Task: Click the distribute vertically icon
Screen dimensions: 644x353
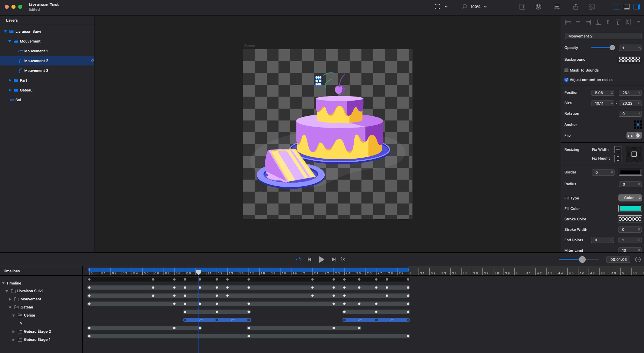Action: pyautogui.click(x=638, y=22)
